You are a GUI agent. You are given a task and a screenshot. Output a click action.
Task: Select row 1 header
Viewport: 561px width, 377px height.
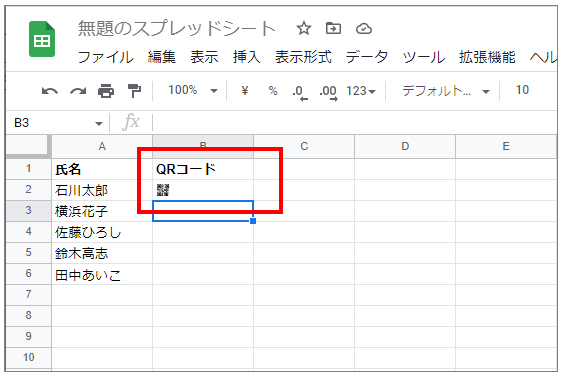[x=28, y=169]
